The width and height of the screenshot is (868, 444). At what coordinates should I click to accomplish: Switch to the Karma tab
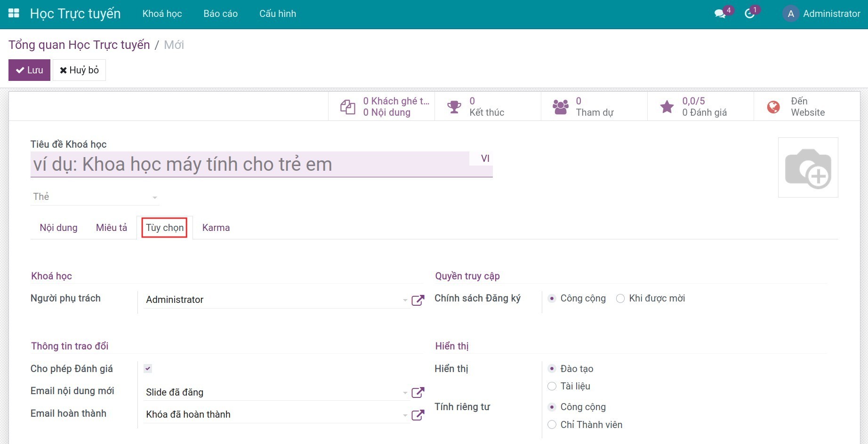click(216, 228)
